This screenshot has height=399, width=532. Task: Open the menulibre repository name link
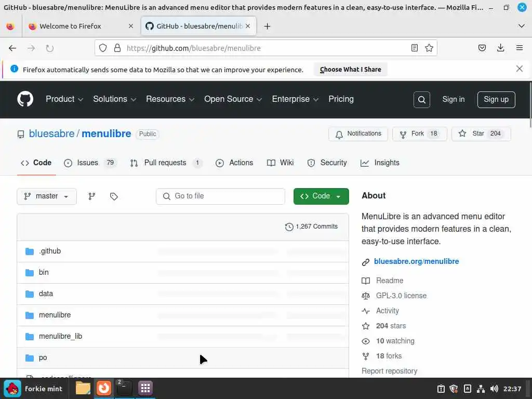(x=106, y=134)
